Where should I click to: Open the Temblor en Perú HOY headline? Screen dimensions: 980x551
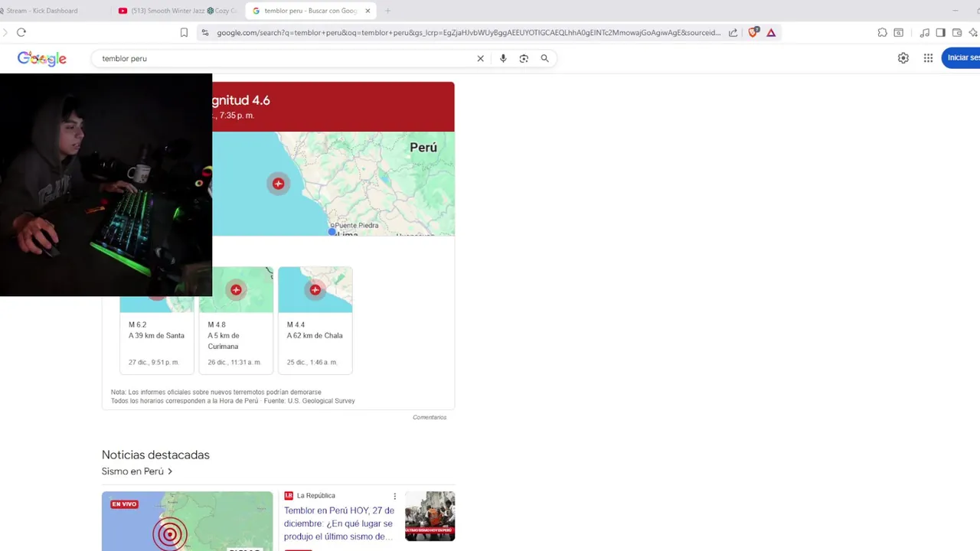[339, 523]
